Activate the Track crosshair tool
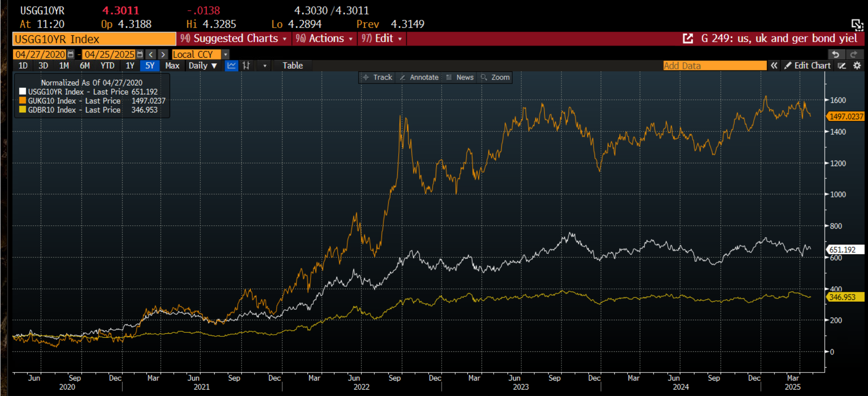The height and width of the screenshot is (396, 868). (x=378, y=77)
